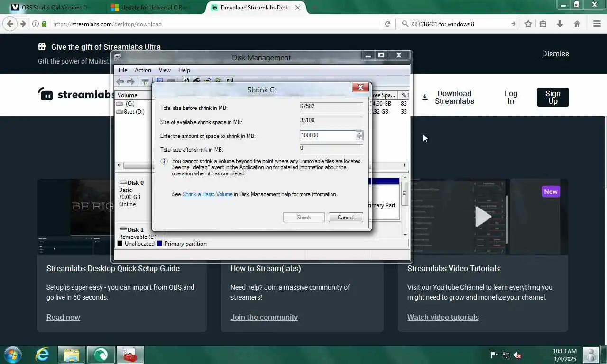Open Disk Management File menu

[123, 70]
